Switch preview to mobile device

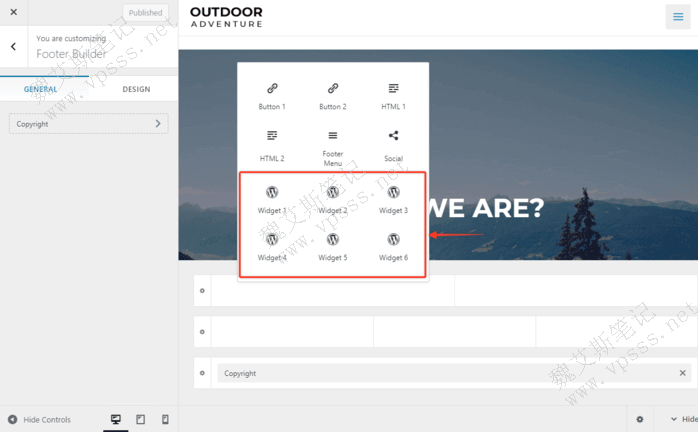point(165,419)
